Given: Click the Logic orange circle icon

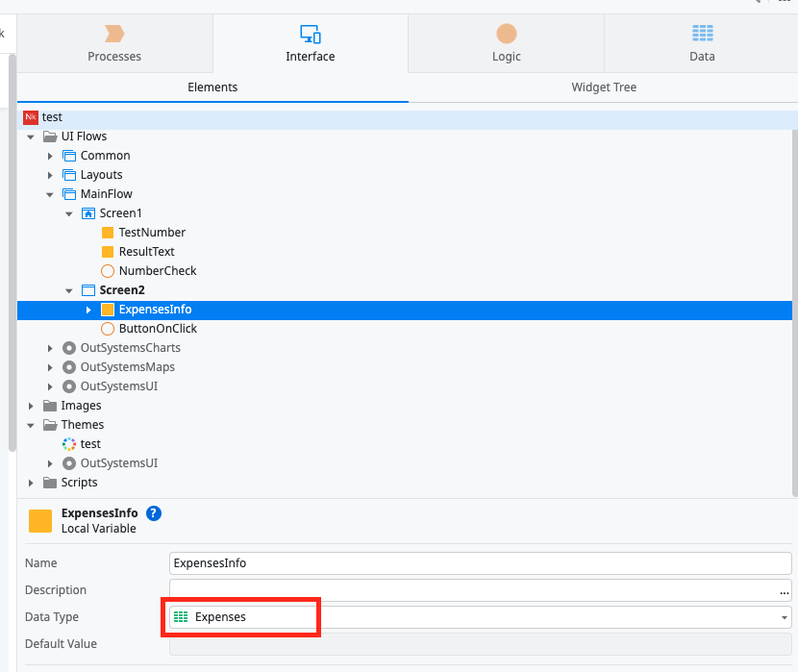Looking at the screenshot, I should point(507,34).
